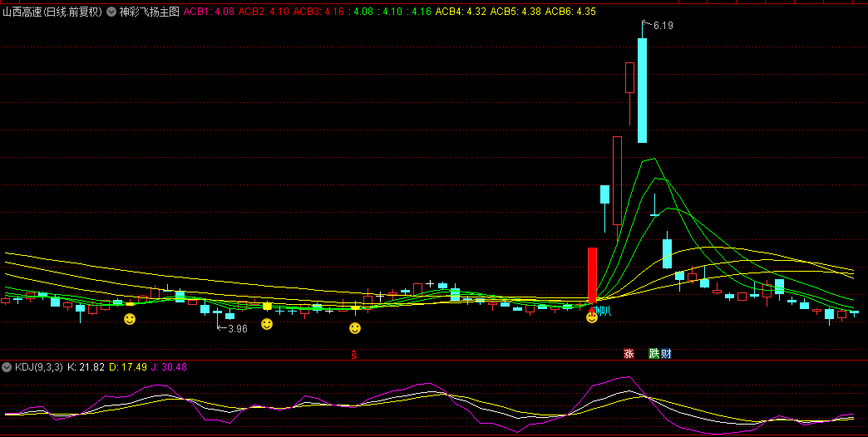This screenshot has height=437, width=868.
Task: Expand the KDJ(9,3,3) indicator dropdown arrow
Action: [7, 366]
